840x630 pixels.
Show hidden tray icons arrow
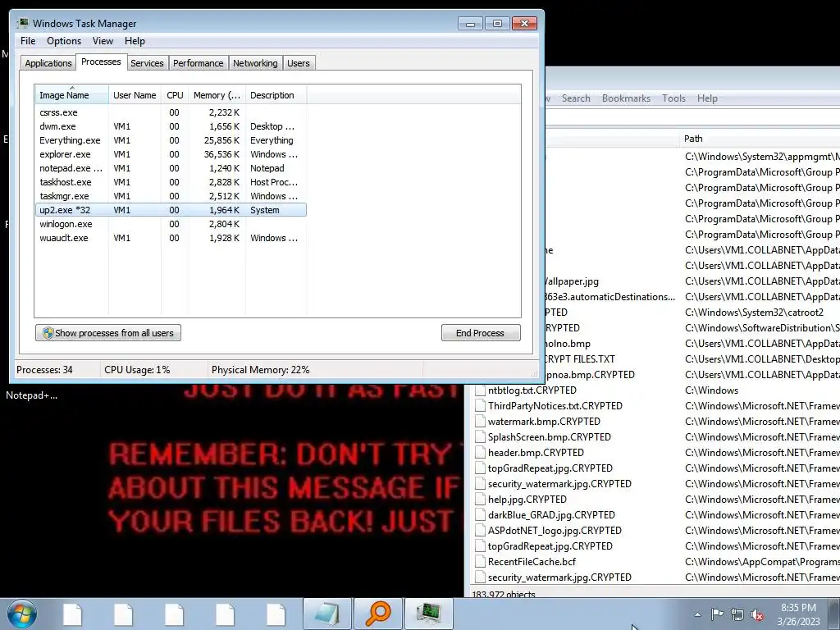coord(697,614)
